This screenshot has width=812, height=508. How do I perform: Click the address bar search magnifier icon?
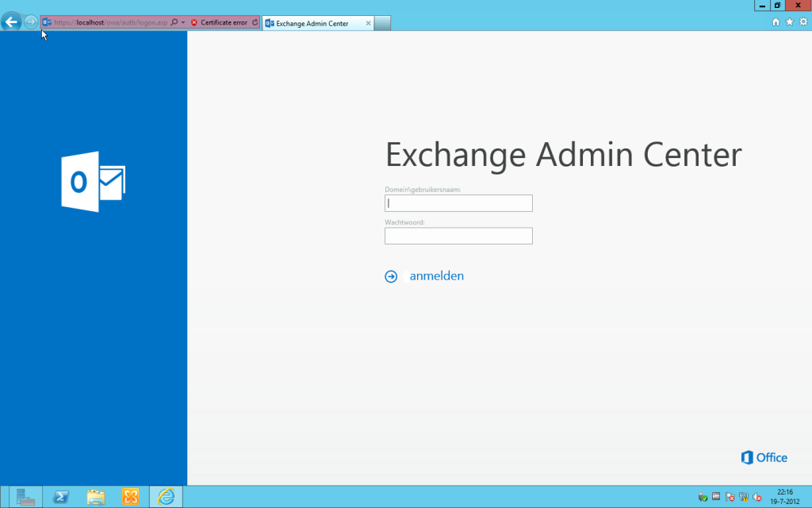[174, 22]
